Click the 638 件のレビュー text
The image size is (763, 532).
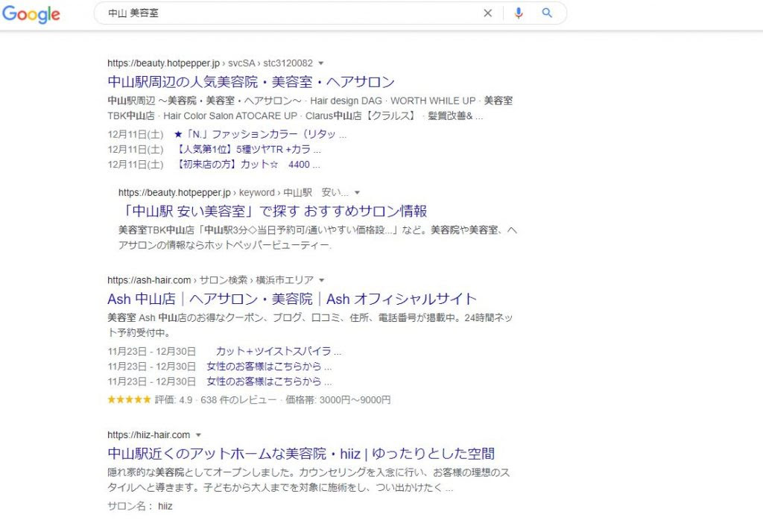click(238, 400)
